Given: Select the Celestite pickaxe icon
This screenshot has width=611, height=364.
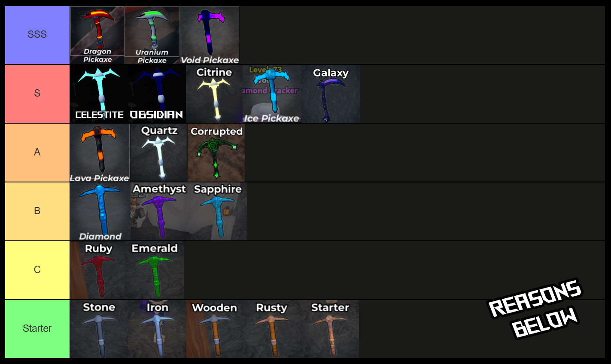Looking at the screenshot, I should (99, 94).
